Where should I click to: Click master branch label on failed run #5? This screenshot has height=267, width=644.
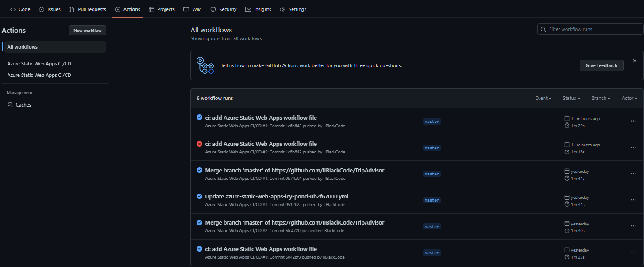point(432,148)
